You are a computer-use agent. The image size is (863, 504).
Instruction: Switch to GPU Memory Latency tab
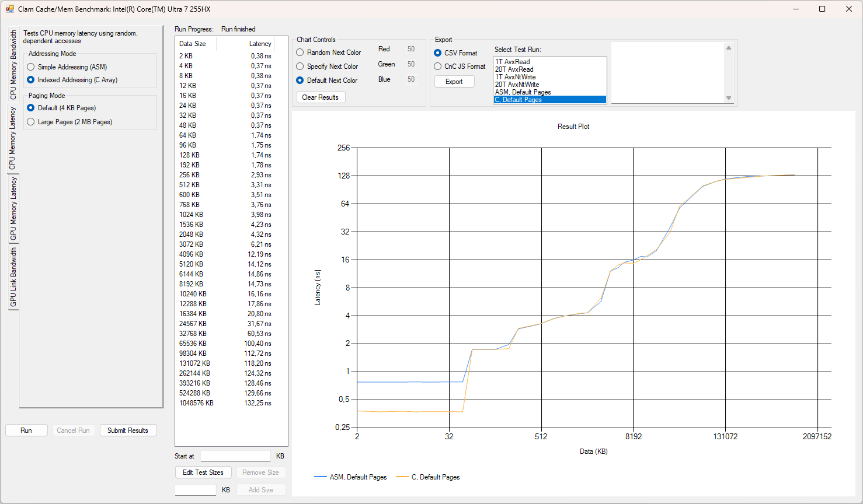tap(13, 208)
